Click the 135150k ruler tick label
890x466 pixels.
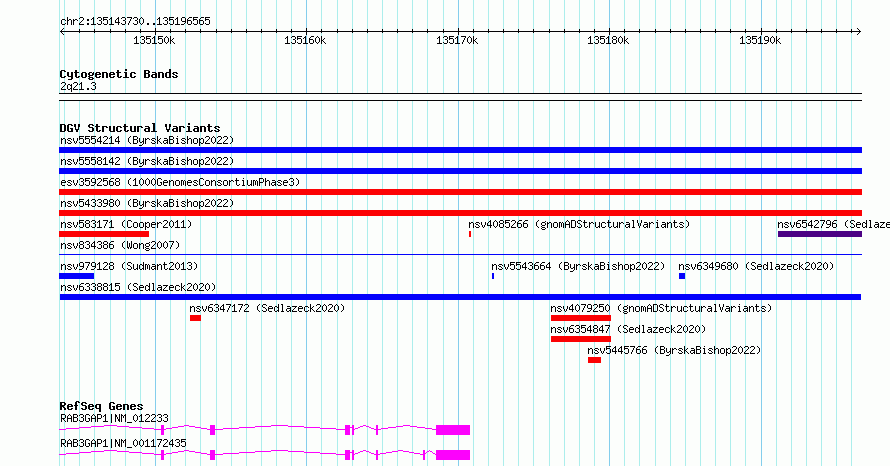154,40
